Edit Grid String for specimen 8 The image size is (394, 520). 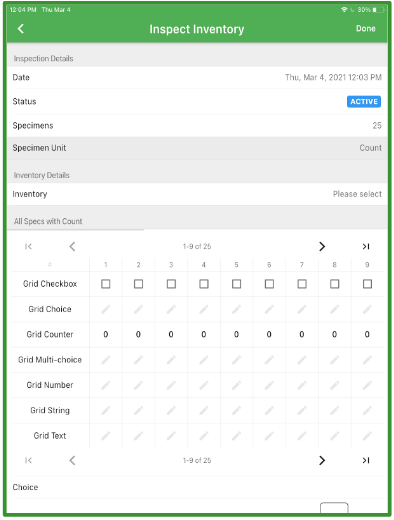(x=334, y=410)
